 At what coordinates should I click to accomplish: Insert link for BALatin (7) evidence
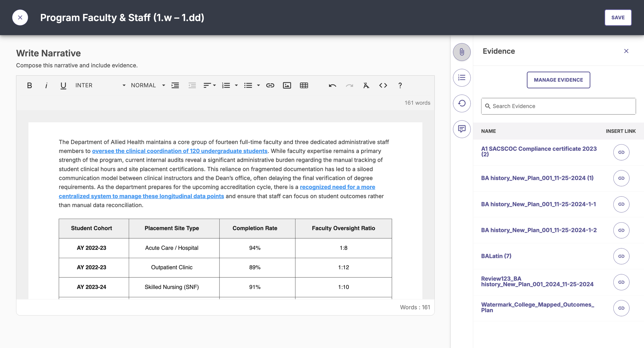click(621, 256)
